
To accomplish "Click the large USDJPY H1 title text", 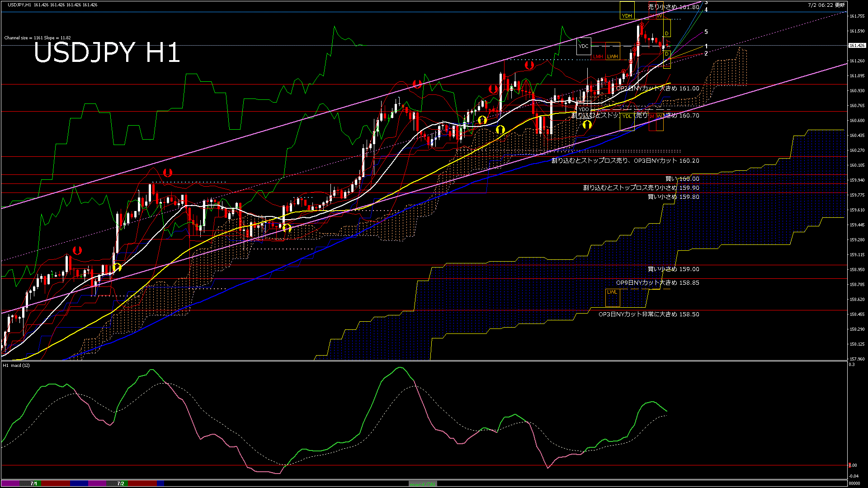I will pos(107,53).
